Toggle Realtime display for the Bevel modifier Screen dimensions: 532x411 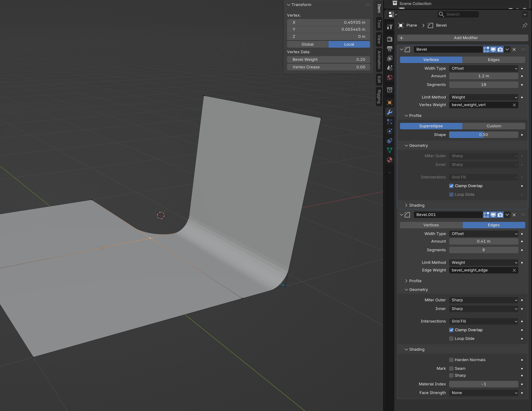[493, 49]
